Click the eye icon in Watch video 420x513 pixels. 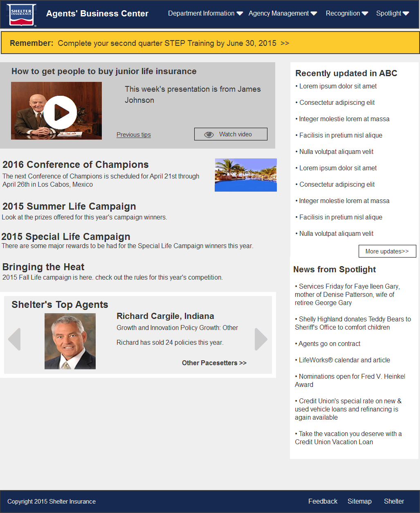[x=209, y=135]
